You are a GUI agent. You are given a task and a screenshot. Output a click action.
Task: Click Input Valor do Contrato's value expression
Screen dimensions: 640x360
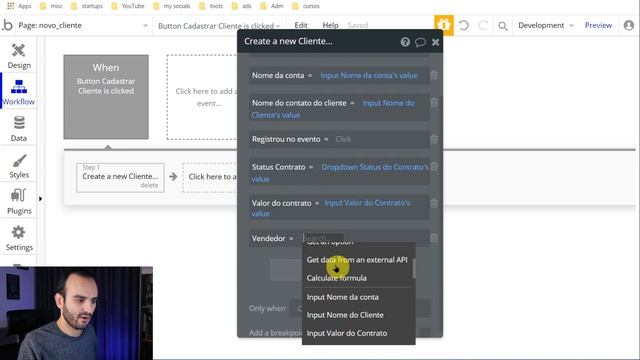(x=331, y=208)
